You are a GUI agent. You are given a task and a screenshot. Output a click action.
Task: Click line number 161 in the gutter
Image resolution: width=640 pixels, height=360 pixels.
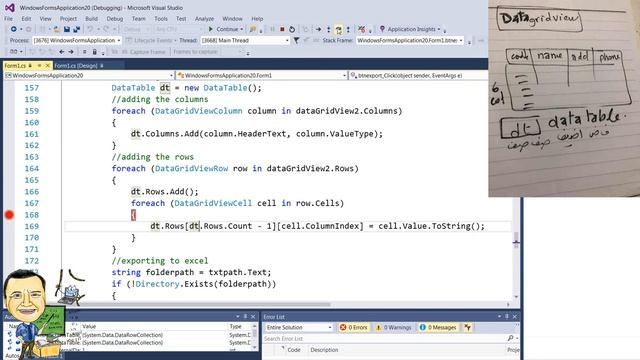(x=31, y=134)
